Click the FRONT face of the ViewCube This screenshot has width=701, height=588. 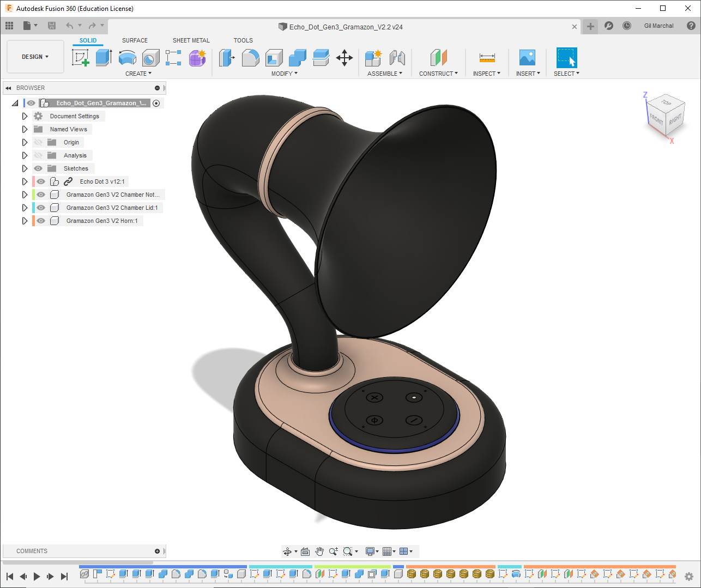click(656, 119)
